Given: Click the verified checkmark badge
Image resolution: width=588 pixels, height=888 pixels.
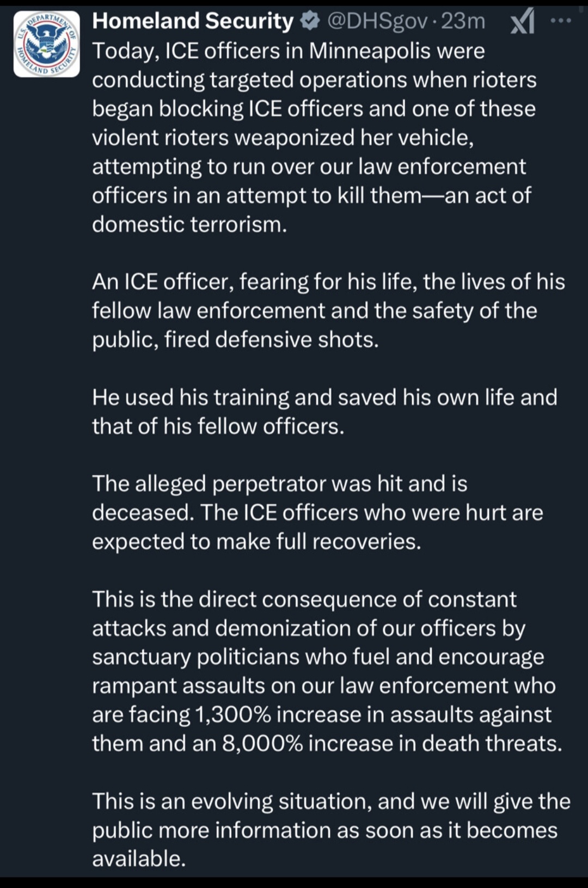Looking at the screenshot, I should tap(310, 21).
